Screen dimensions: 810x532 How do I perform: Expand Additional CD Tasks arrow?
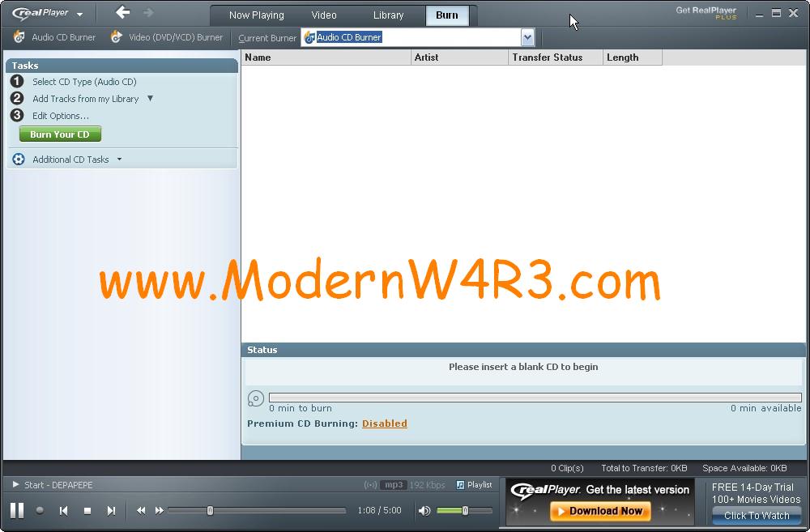[x=119, y=159]
